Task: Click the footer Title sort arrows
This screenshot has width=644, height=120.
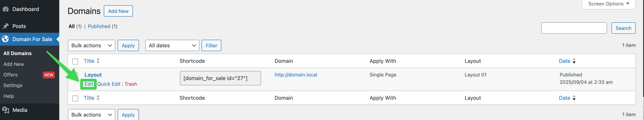Action: 98,98
